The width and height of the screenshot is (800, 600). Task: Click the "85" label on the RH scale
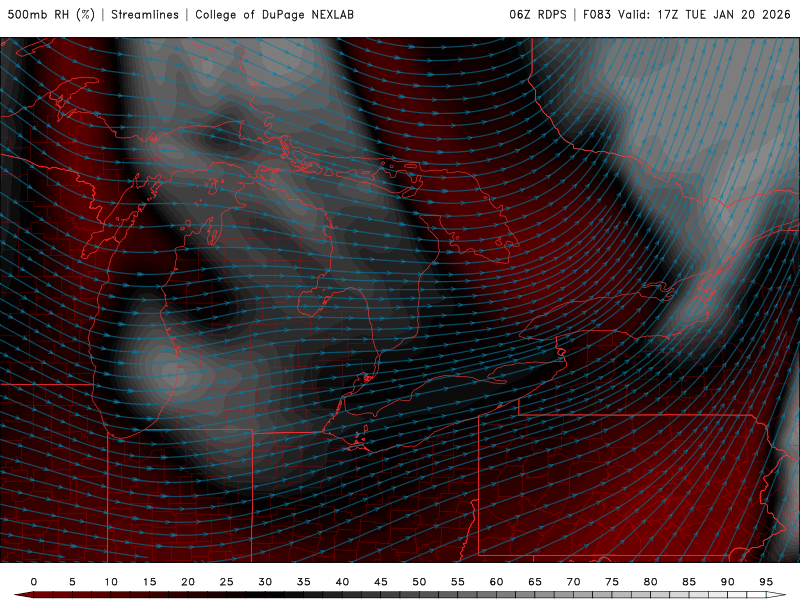(x=689, y=582)
